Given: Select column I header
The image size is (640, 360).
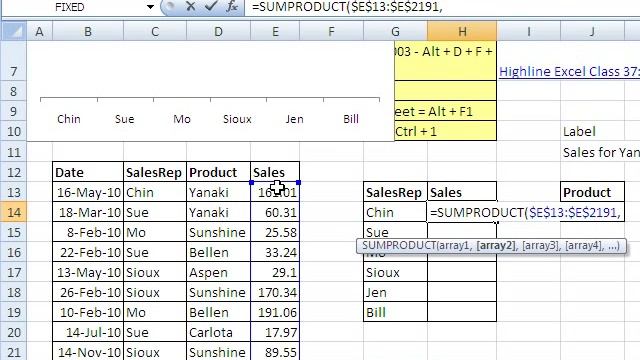Looking at the screenshot, I should [x=529, y=31].
